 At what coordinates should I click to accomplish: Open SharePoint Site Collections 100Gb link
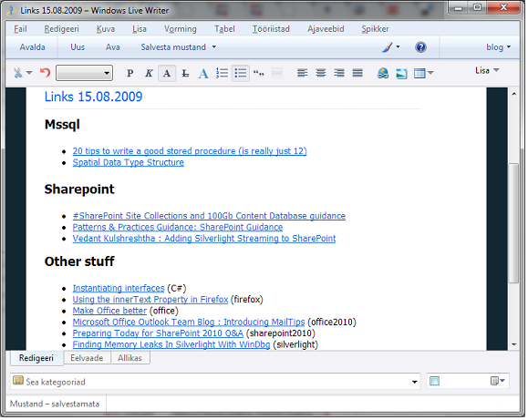209,216
